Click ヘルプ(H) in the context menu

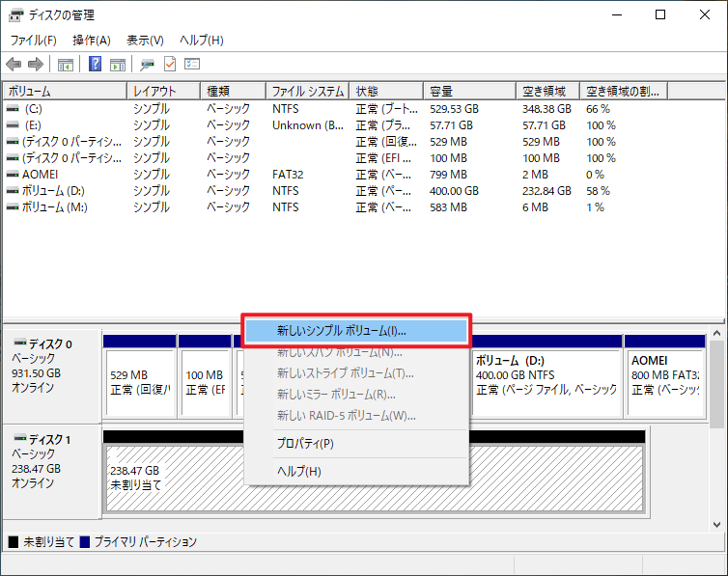tap(299, 471)
